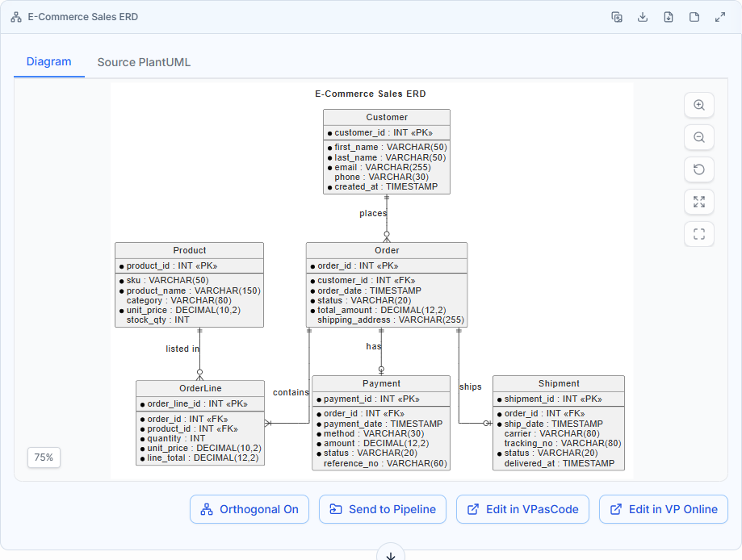Click 'stock_qty : INT' attribute

tap(157, 320)
